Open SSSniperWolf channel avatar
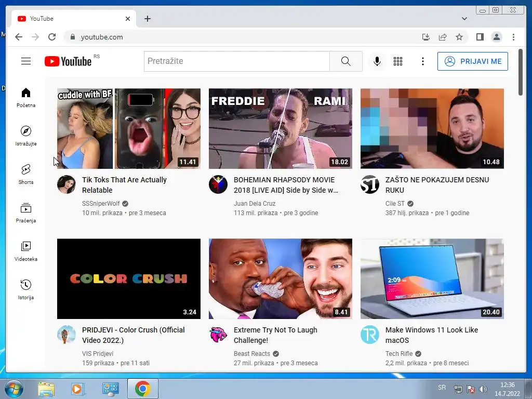 point(66,184)
